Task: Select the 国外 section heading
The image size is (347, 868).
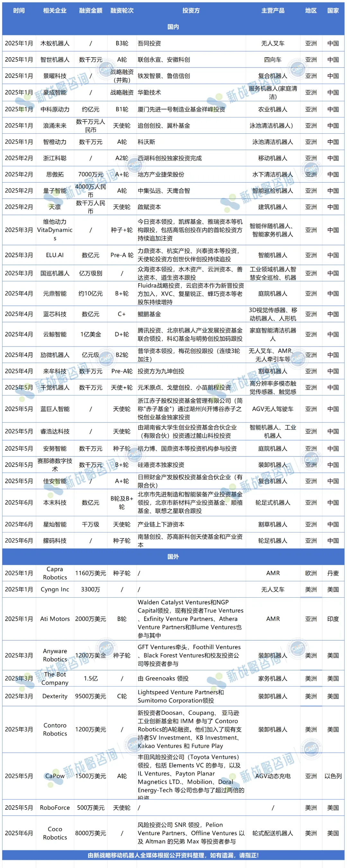Action: point(173,557)
